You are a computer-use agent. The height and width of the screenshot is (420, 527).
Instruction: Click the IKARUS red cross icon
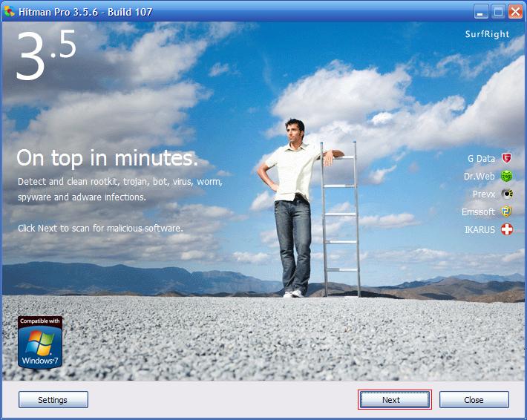pyautogui.click(x=507, y=229)
